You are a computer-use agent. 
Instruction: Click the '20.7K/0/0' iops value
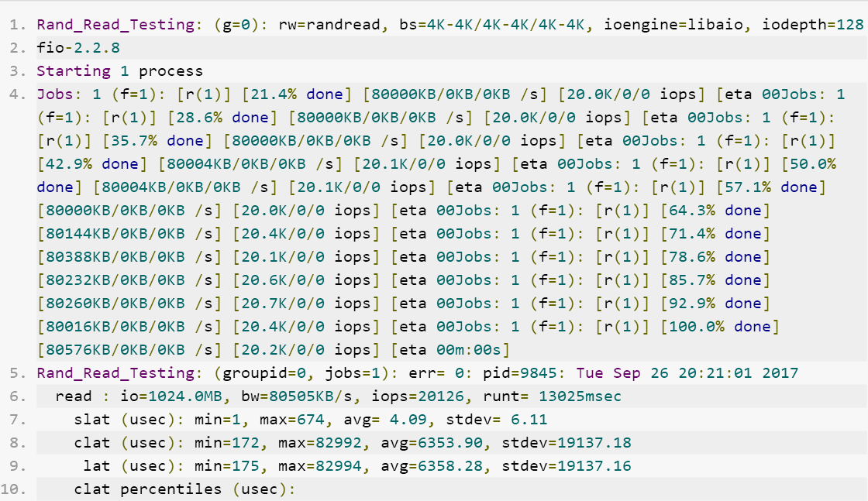pyautogui.click(x=283, y=304)
